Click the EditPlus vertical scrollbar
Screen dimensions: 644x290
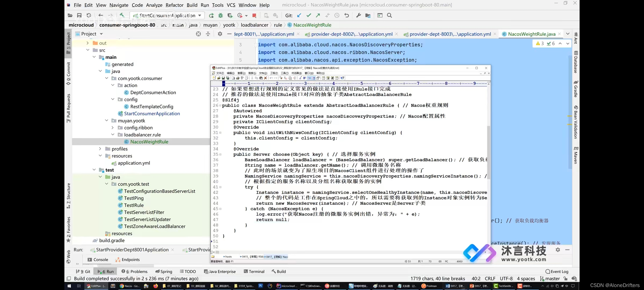pyautogui.click(x=488, y=152)
